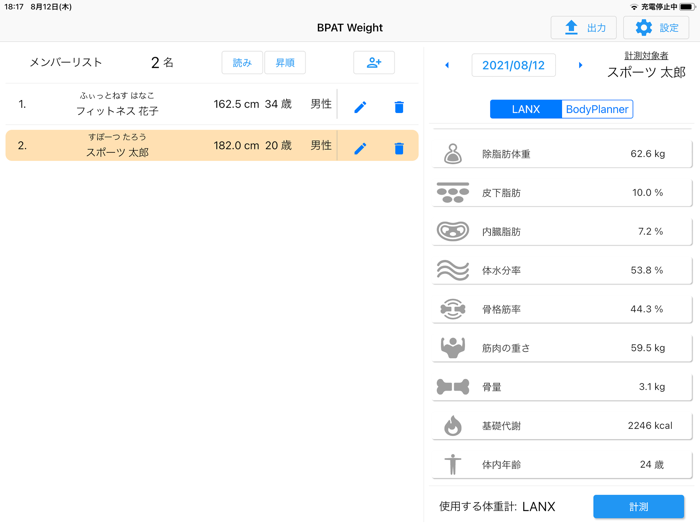Click the 34 歳 age value
700x525 pixels.
tap(278, 104)
